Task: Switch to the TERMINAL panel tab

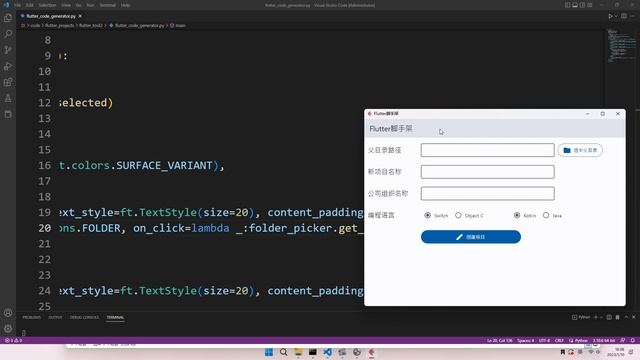Action: pyautogui.click(x=115, y=317)
